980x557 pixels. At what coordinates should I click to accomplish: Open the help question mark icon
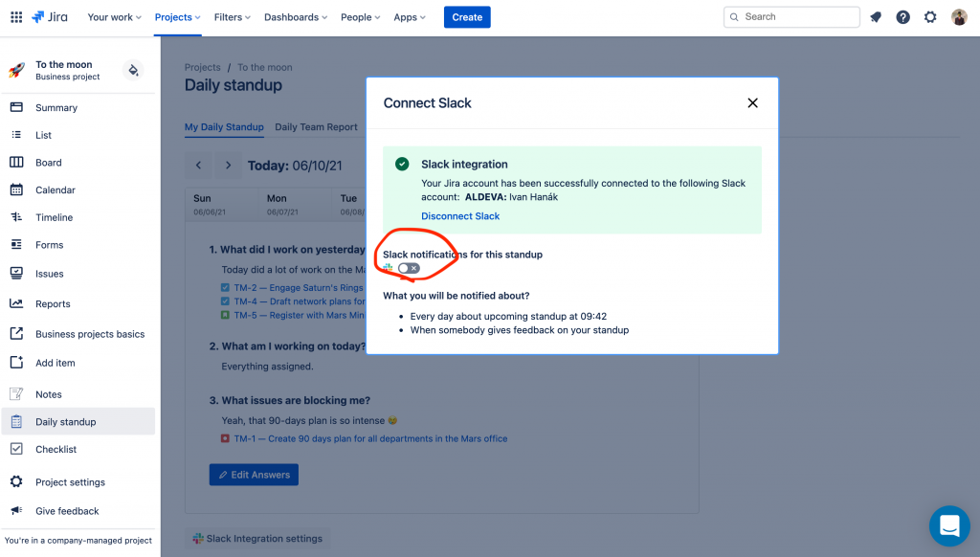(903, 17)
